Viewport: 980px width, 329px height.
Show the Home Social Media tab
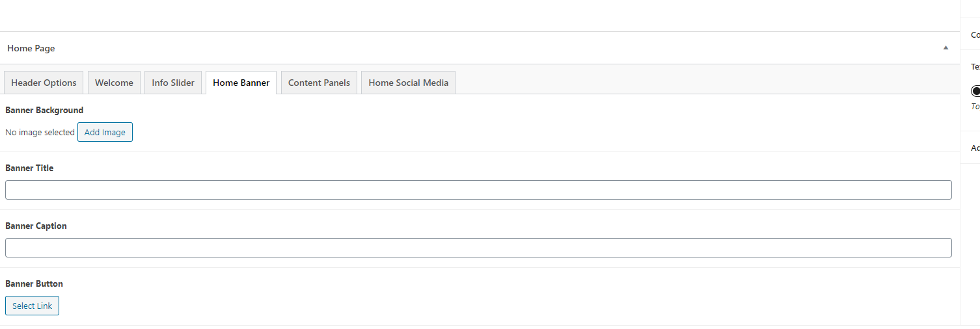tap(408, 83)
